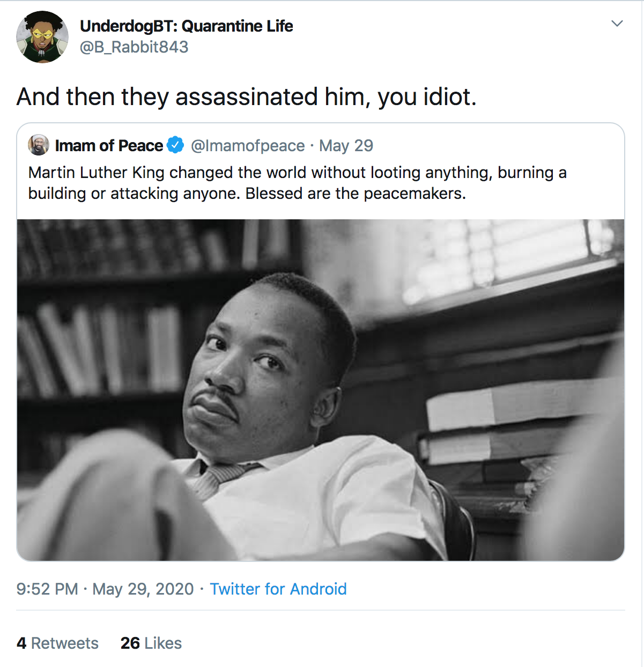The height and width of the screenshot is (667, 644).
Task: Click the blue verified badge
Action: point(175,145)
